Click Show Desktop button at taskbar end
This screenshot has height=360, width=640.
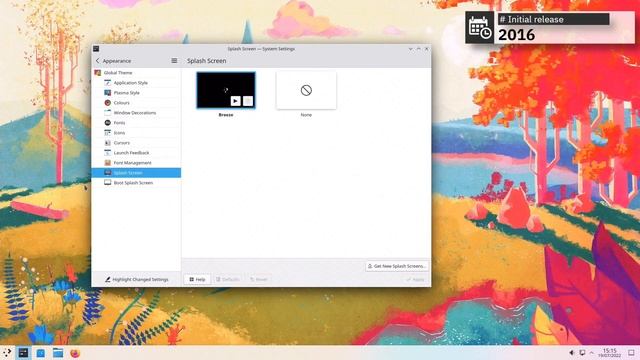pos(631,353)
